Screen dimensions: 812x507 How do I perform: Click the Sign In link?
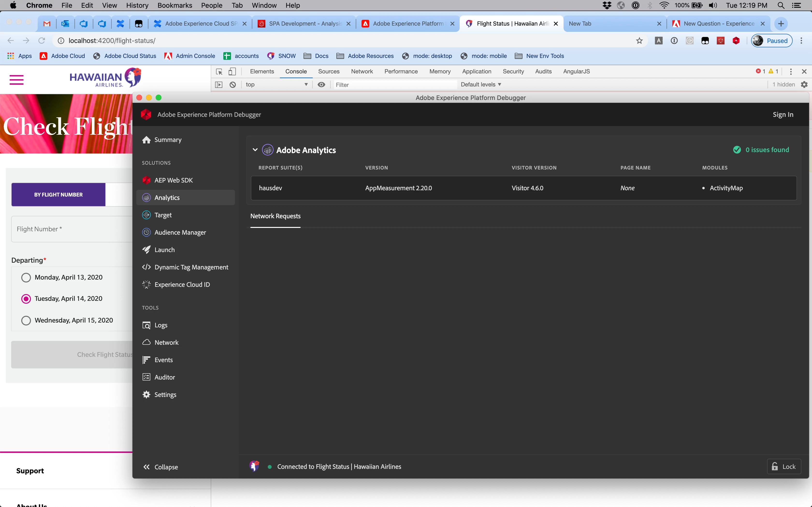click(x=783, y=114)
